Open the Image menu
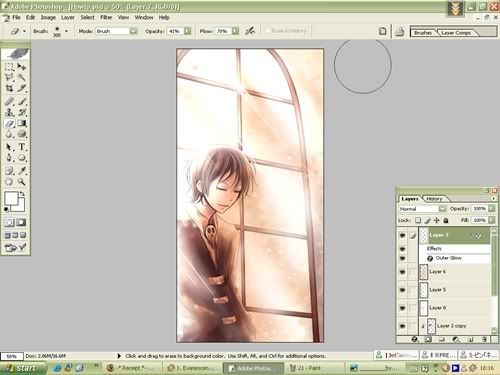The image size is (500, 375). [48, 17]
